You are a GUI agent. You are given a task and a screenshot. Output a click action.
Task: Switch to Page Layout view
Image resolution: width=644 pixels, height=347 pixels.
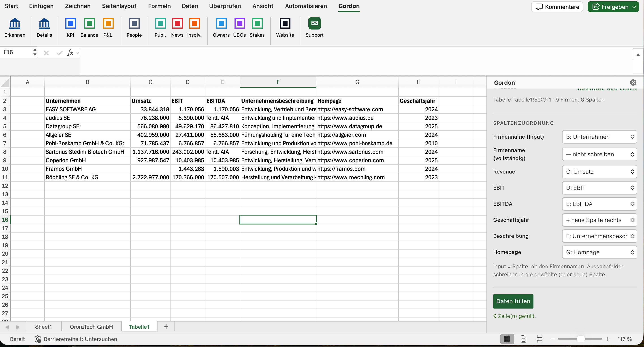(x=523, y=339)
